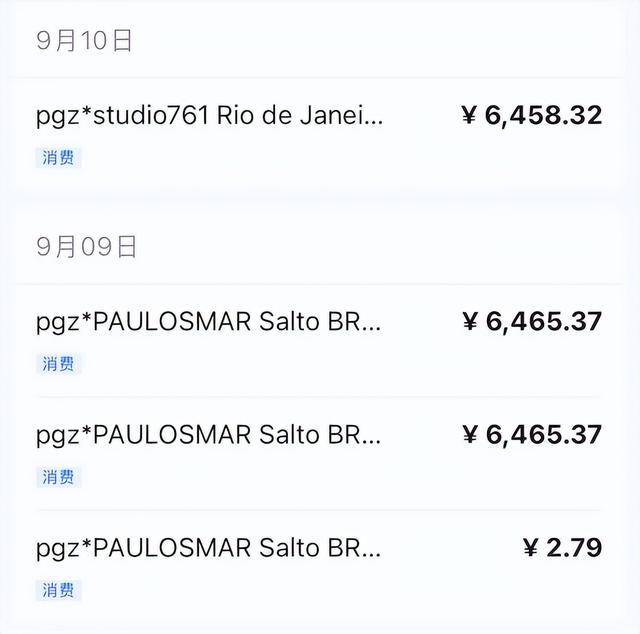The height and width of the screenshot is (634, 640).
Task: Tap the 9月10日 date header
Action: [x=84, y=40]
